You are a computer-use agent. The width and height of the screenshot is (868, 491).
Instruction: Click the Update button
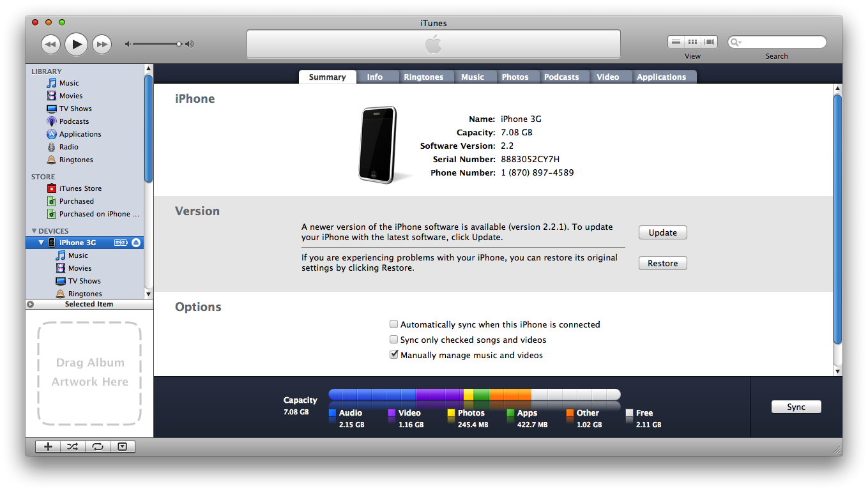(663, 232)
